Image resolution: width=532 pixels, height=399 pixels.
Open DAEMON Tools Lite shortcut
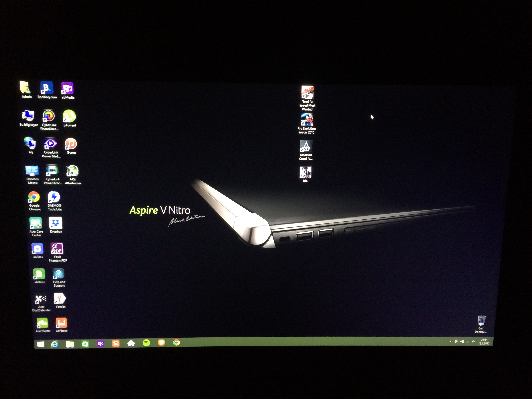click(54, 201)
